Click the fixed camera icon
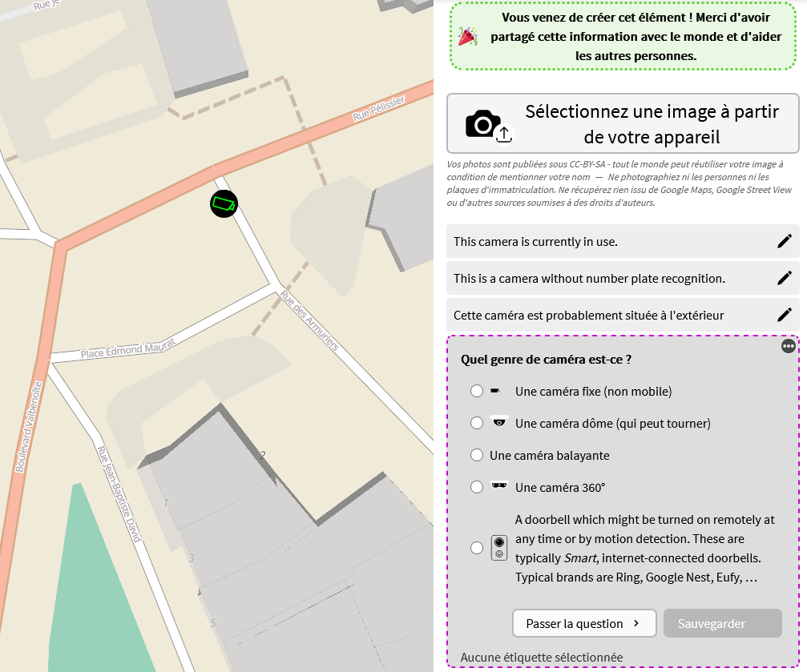The image size is (807, 672). [496, 391]
